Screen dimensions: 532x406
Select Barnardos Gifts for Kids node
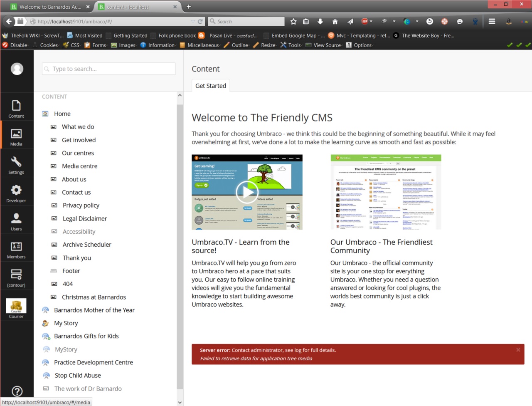click(86, 336)
